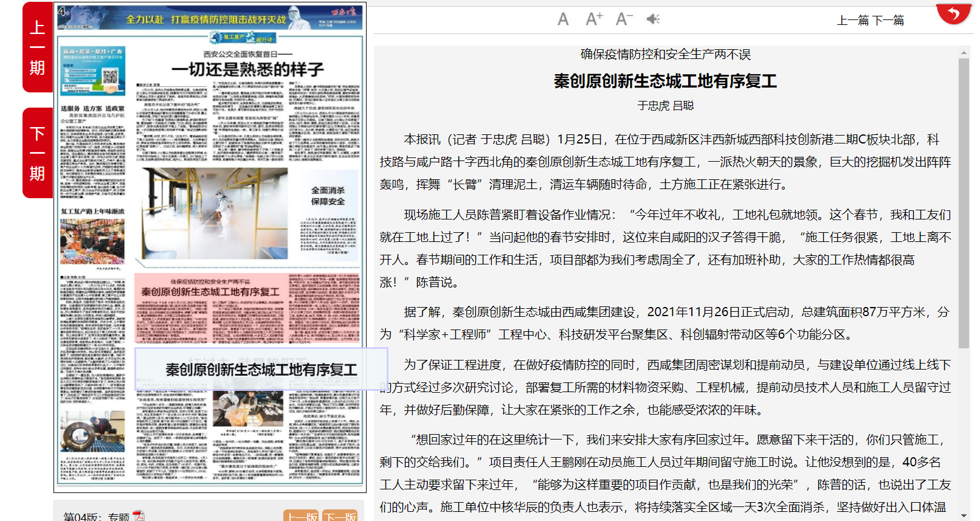Click the tooltip 秦创原创新生态城工地有序复工
The image size is (980, 521).
261,369
